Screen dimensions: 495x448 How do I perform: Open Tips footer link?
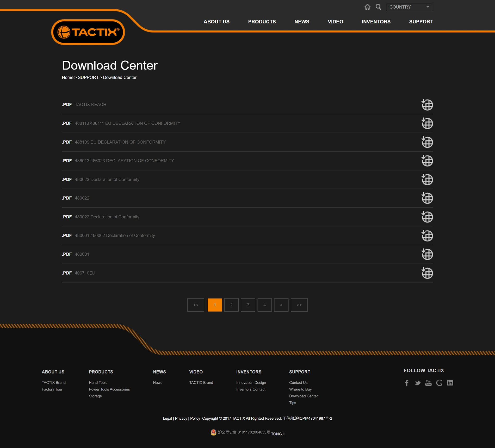click(x=293, y=403)
